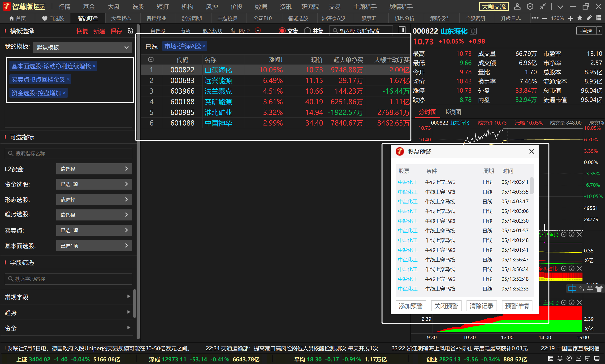Open settings hexagon for 小单净买 indicator
Screen dimensions: 605x364
564,234
